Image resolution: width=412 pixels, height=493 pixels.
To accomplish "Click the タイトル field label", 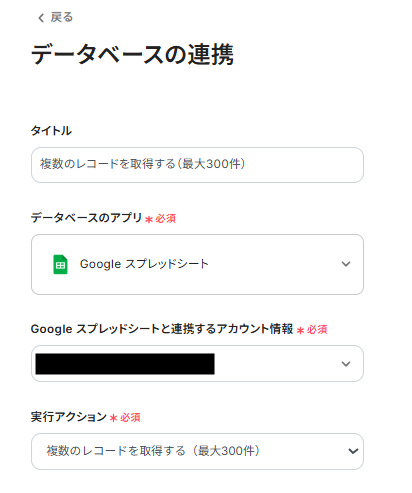I will click(x=51, y=130).
